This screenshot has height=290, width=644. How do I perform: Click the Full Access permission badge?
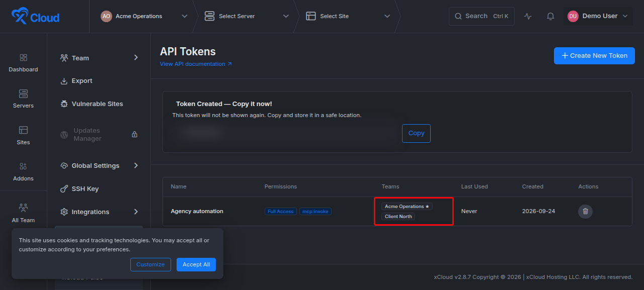coord(280,212)
